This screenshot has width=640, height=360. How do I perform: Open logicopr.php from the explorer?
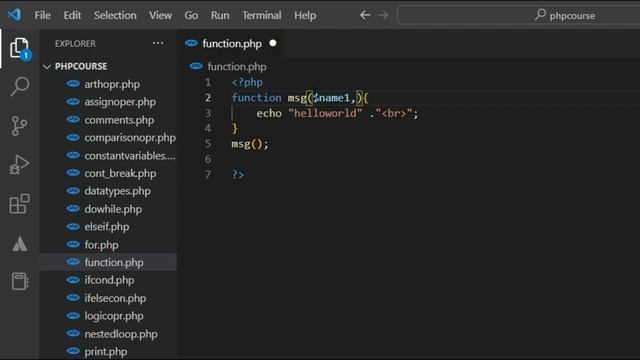(x=108, y=316)
